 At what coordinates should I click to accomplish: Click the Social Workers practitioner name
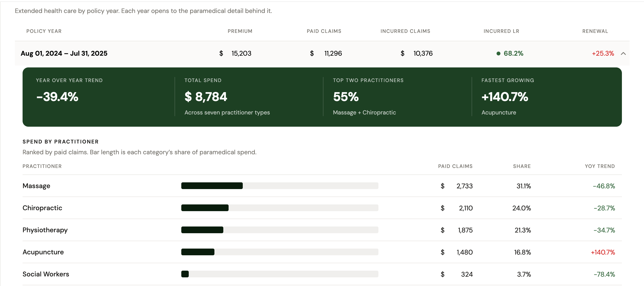46,274
